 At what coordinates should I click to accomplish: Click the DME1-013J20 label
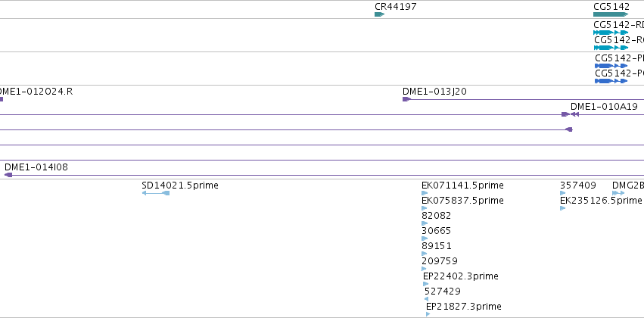434,92
